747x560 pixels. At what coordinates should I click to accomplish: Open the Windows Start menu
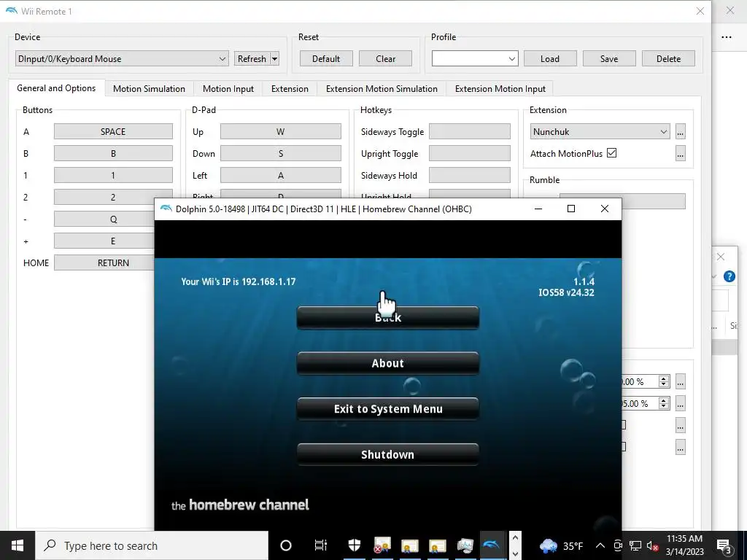tap(18, 545)
